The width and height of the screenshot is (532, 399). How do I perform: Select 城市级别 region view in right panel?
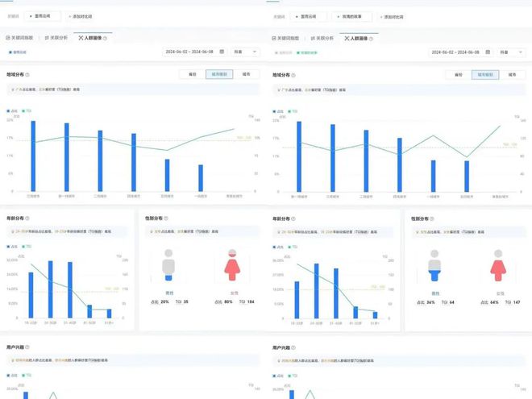[485, 75]
